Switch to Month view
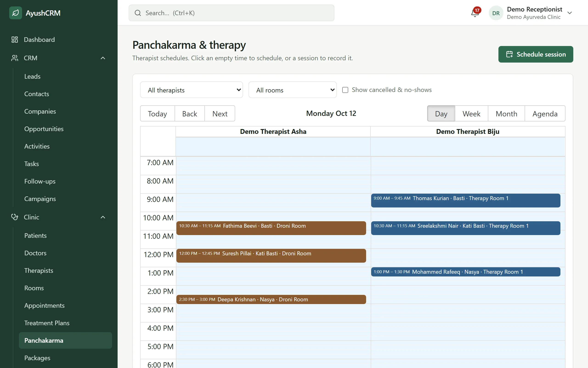Screen dimensions: 588x368 point(506,113)
